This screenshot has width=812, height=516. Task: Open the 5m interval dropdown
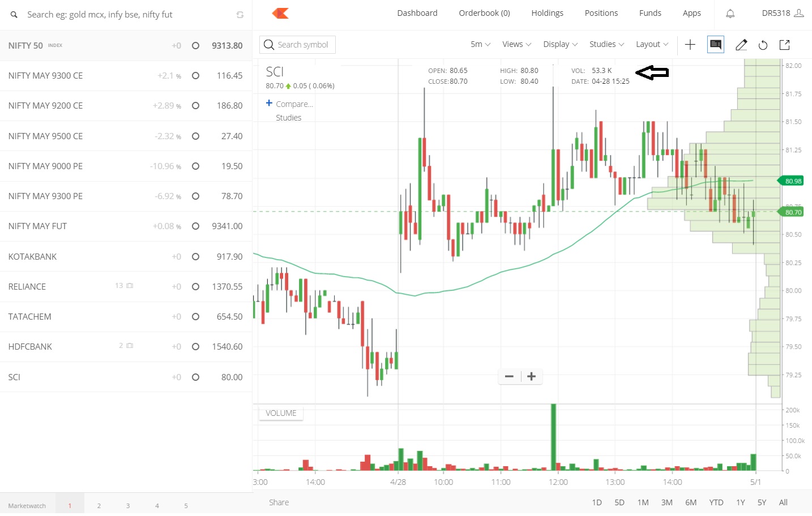480,44
